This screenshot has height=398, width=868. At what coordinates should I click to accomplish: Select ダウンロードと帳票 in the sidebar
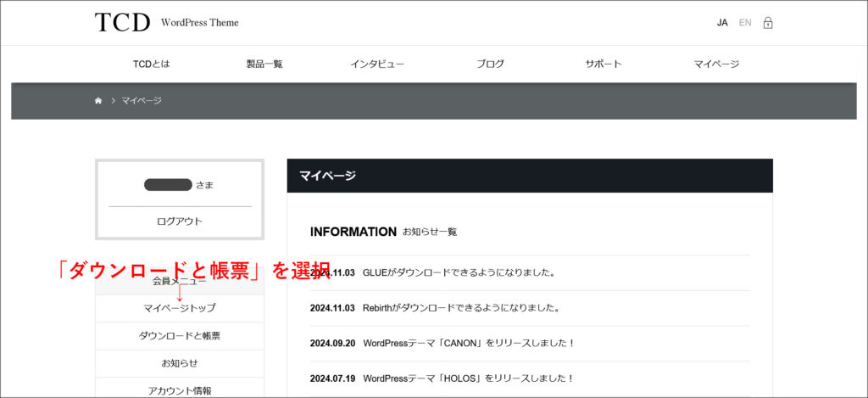point(180,336)
